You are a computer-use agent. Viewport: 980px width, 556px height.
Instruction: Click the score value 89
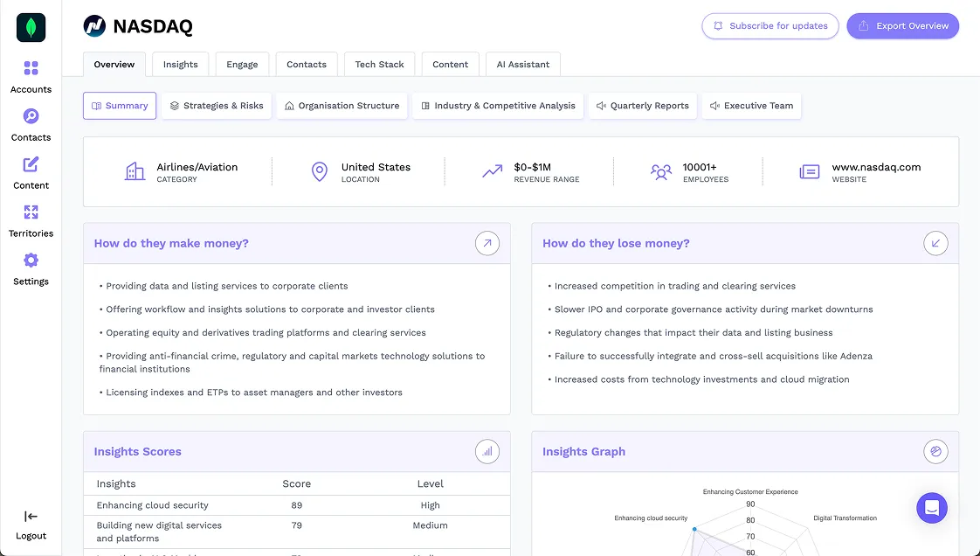297,505
